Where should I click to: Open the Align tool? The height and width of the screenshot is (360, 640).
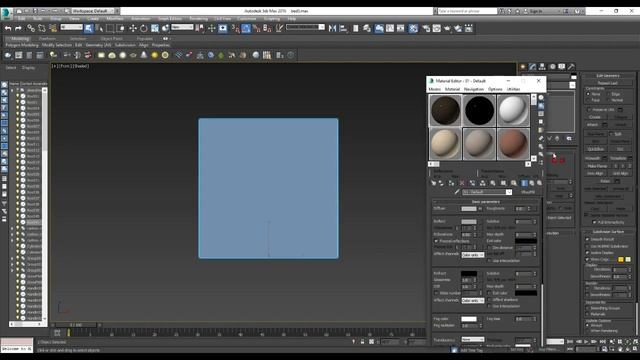[343, 28]
